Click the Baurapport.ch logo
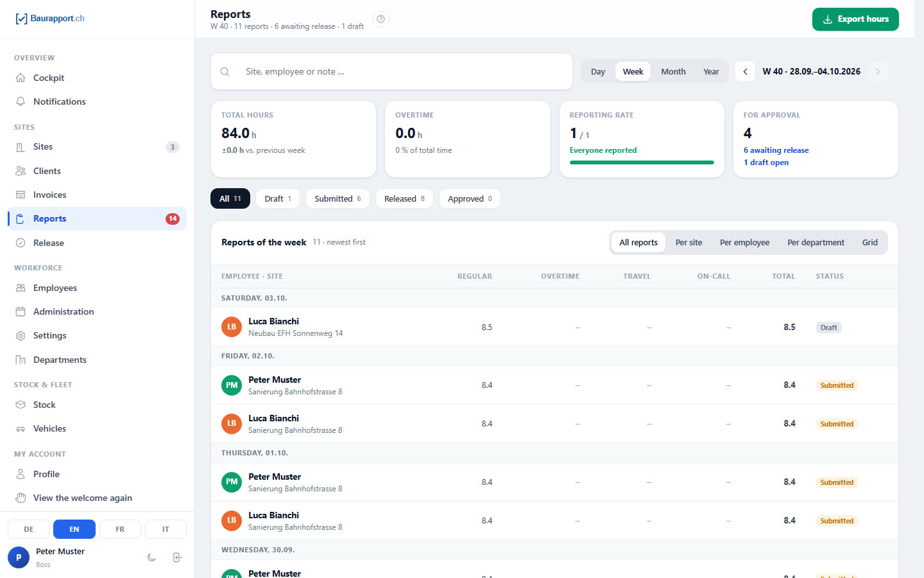Viewport: 924px width, 578px height. pos(50,19)
